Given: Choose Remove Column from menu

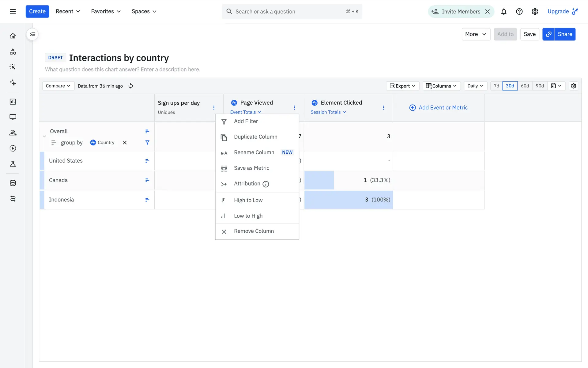Looking at the screenshot, I should tap(254, 231).
